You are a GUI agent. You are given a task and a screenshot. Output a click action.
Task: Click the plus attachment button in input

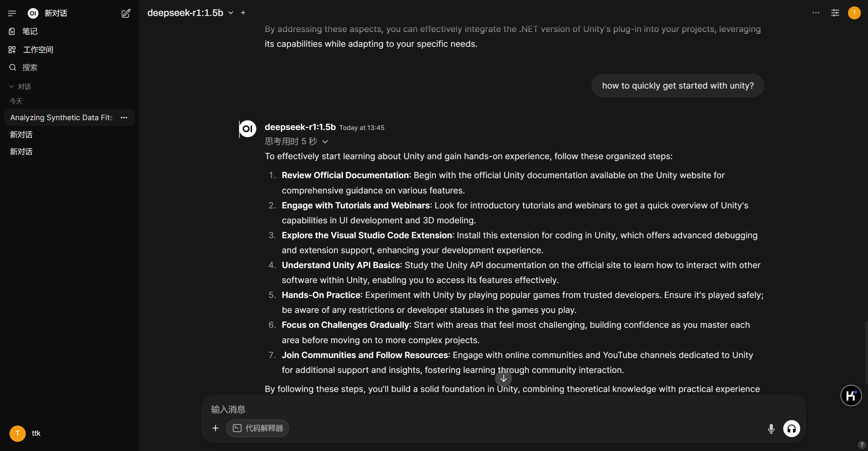(215, 428)
